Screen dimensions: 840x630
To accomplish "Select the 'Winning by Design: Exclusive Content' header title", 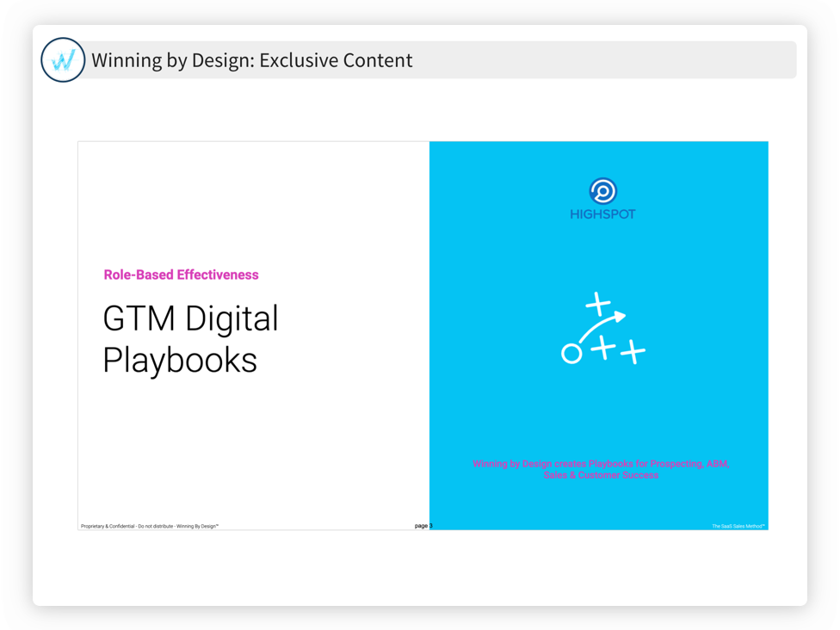I will point(252,60).
